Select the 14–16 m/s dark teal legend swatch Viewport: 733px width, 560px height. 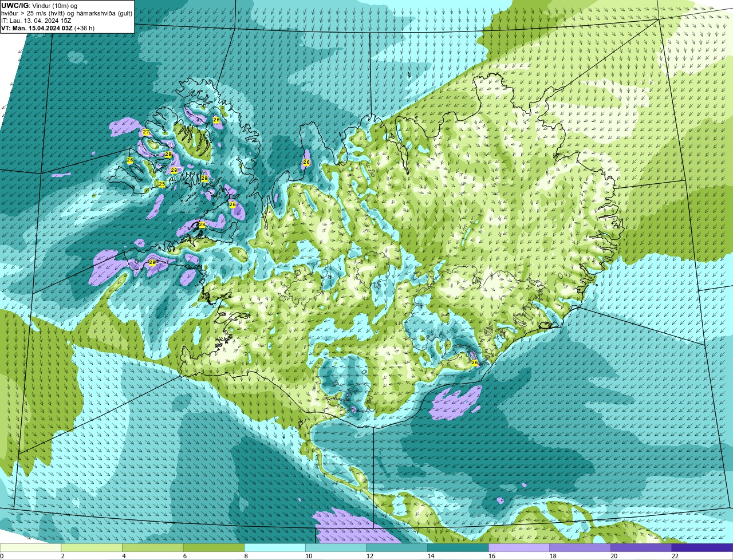pos(458,548)
